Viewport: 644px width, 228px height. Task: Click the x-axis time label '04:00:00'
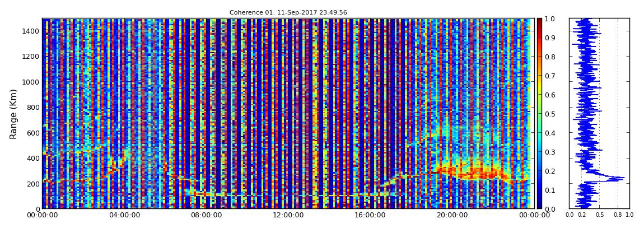123,215
